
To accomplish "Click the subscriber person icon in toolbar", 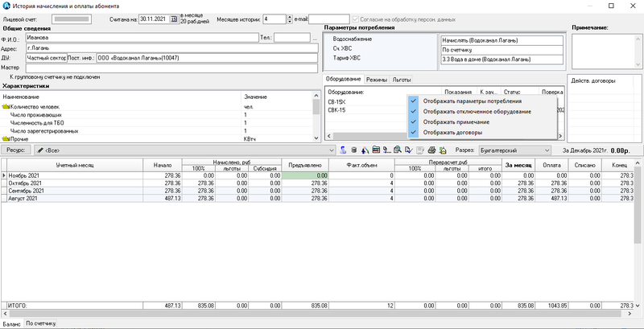I will (x=344, y=150).
